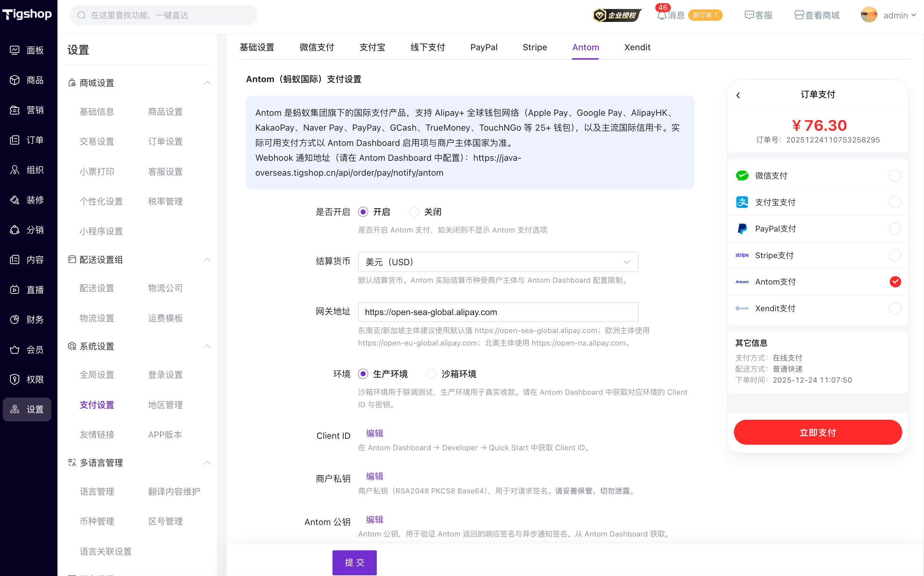This screenshot has width=924, height=576.
Task: Open 登录设置 in the settings menu
Action: pos(165,375)
